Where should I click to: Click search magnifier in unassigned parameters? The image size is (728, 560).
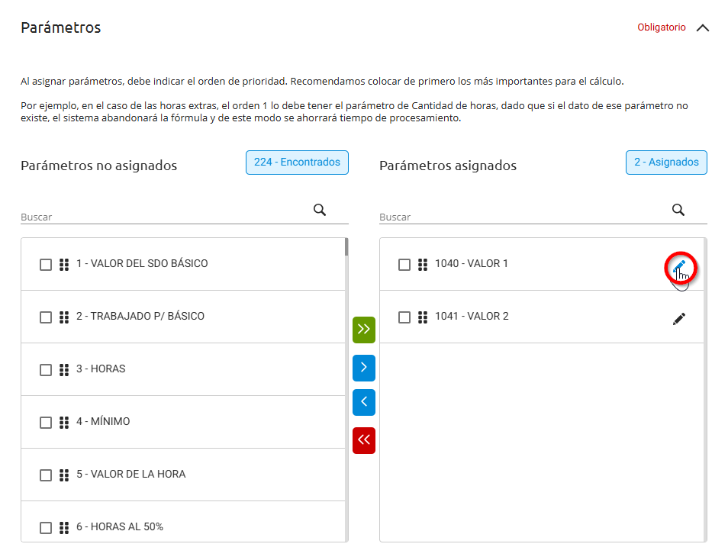pyautogui.click(x=320, y=210)
